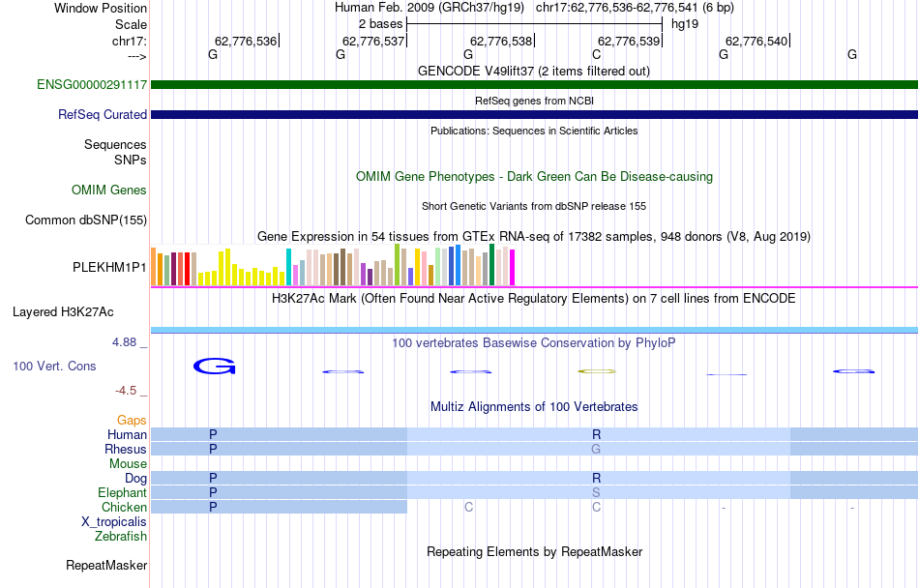Click the light blue H3K27Ac signal bar

click(x=534, y=331)
